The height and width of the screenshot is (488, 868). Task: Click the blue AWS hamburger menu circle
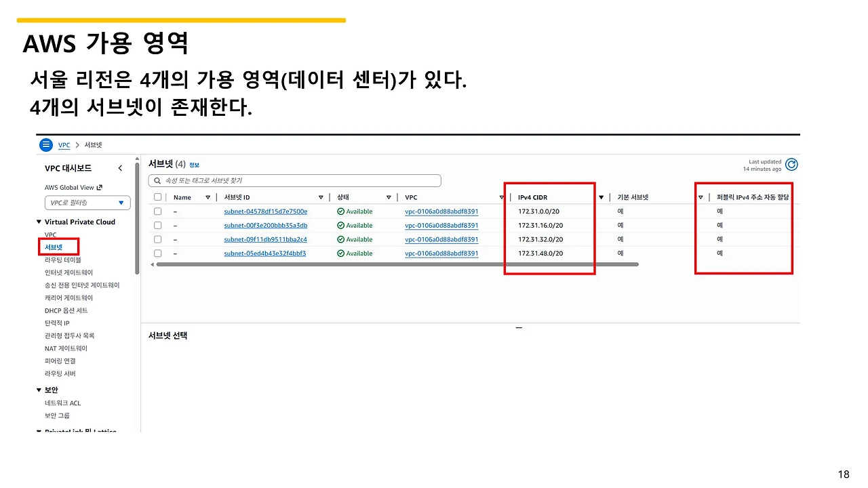[x=46, y=144]
